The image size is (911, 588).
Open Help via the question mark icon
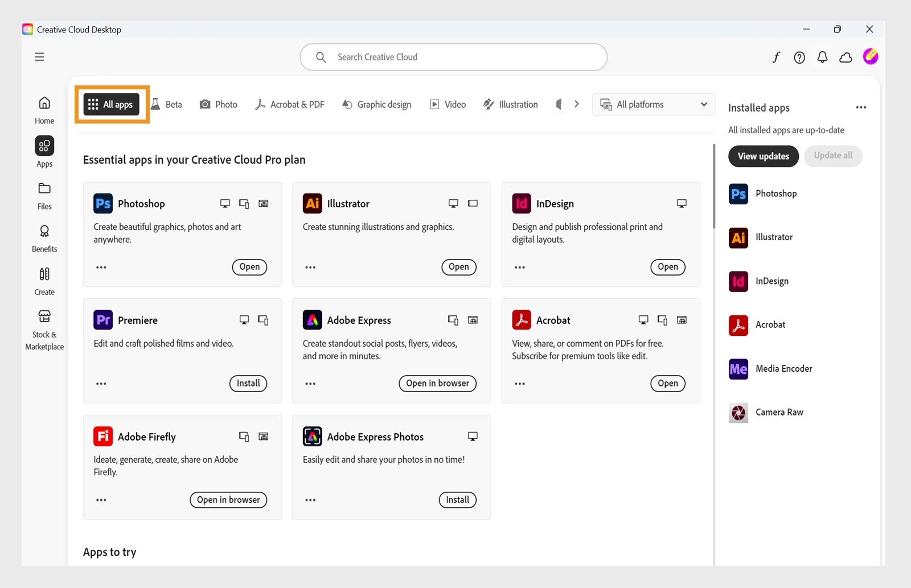pyautogui.click(x=799, y=57)
